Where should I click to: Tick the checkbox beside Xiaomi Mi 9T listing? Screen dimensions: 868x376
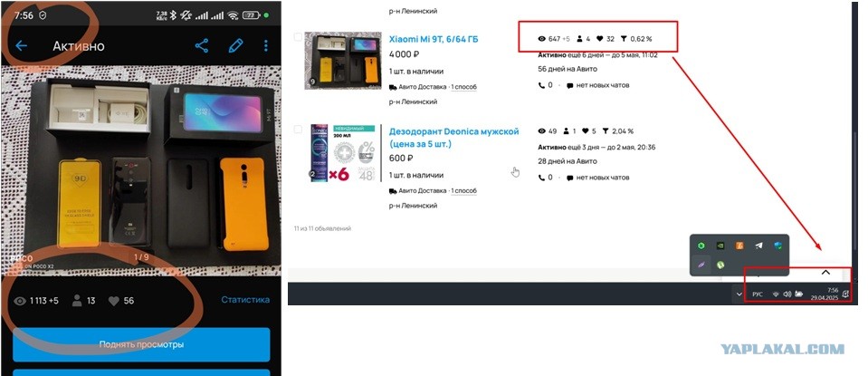298,36
